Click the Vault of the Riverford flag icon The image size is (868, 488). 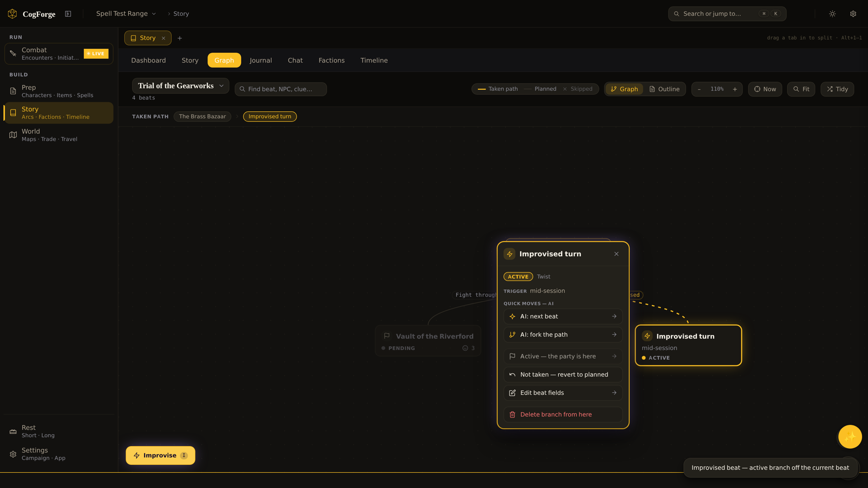387,337
